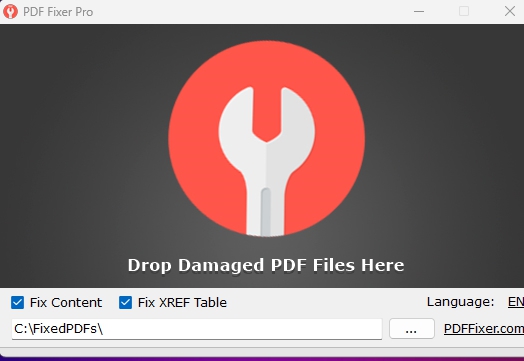Click the large red wrench logo
Screen dimensions: 524x361
(x=266, y=139)
